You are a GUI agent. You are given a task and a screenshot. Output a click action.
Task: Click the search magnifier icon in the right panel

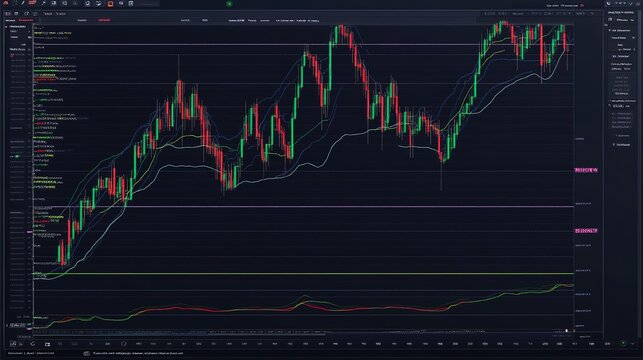(x=610, y=106)
